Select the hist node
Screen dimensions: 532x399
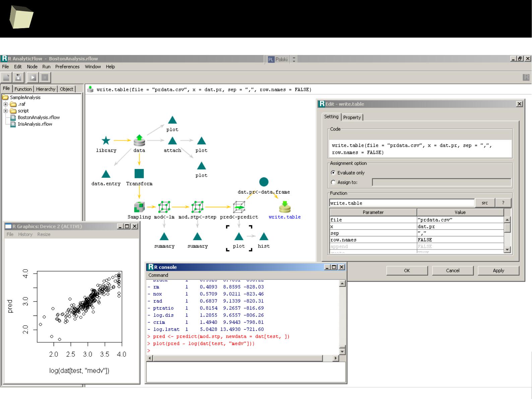point(264,236)
